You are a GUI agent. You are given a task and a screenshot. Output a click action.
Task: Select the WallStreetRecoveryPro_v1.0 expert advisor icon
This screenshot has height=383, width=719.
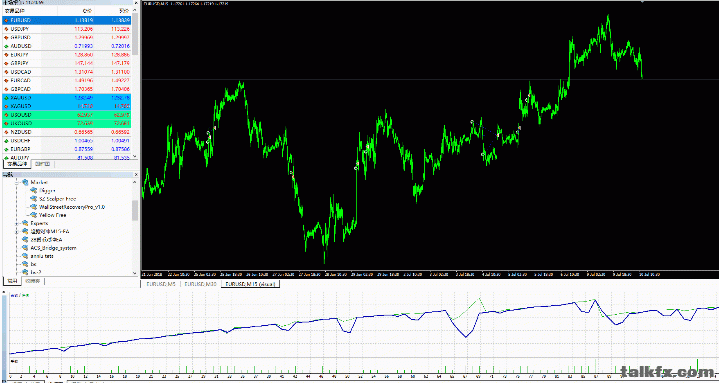tap(33, 207)
